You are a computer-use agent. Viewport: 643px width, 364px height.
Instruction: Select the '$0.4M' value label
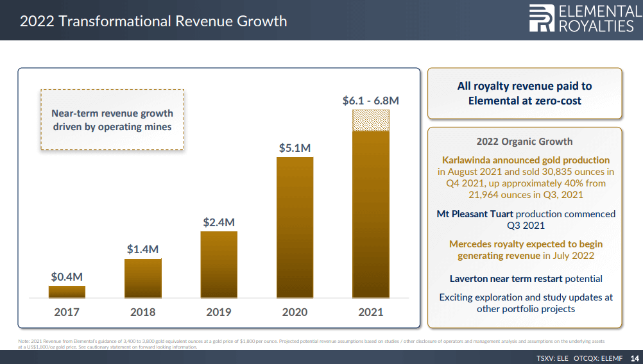(x=67, y=277)
